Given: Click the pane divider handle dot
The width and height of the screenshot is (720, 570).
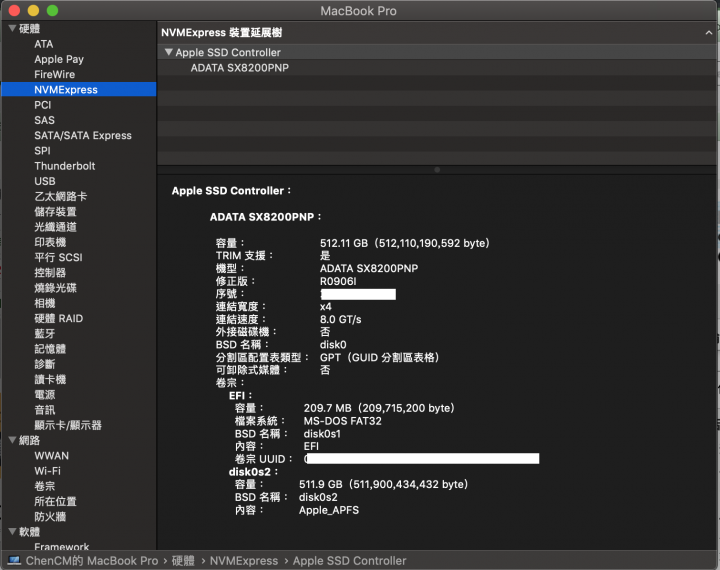Looking at the screenshot, I should coord(437,170).
